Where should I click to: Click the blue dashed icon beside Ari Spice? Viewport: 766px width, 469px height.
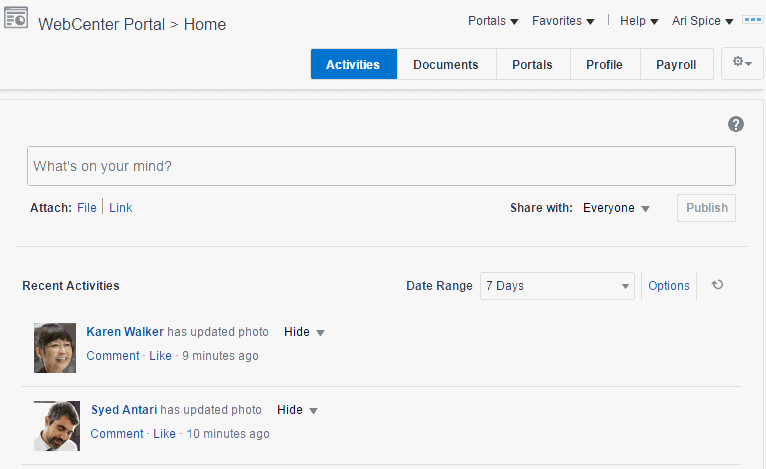click(x=753, y=20)
